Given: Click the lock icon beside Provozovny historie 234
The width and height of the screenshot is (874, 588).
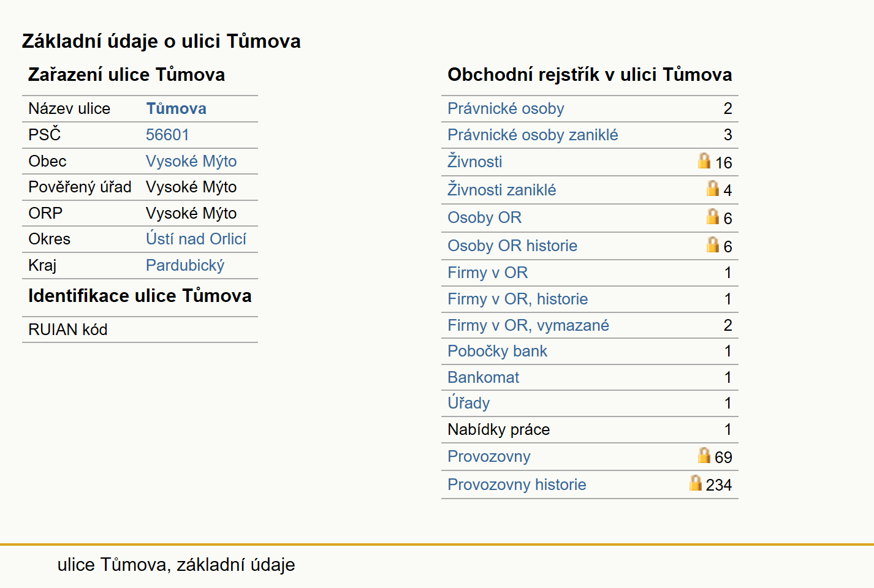Looking at the screenshot, I should coord(696,483).
